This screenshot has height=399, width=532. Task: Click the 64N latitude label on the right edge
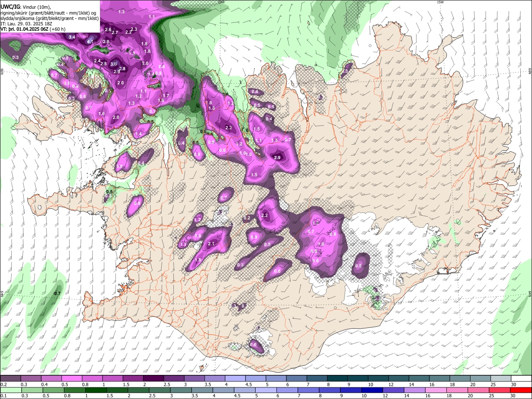tap(530, 293)
